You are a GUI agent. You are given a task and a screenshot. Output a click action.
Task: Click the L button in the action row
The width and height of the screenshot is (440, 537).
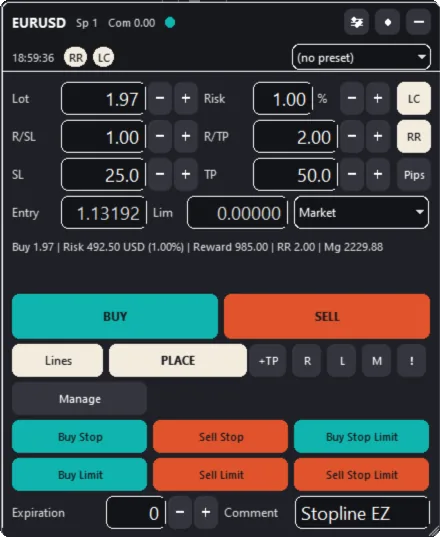click(x=342, y=361)
